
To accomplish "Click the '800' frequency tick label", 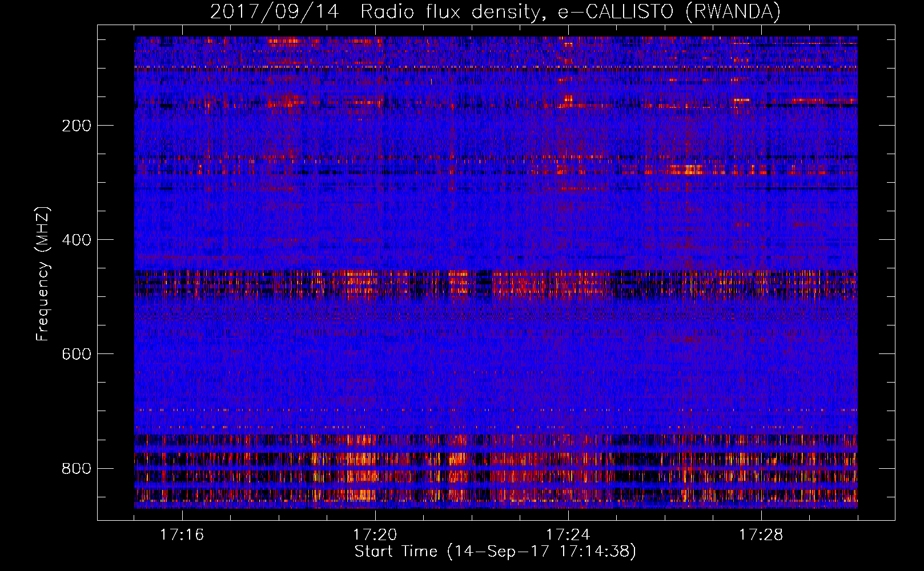I will point(77,468).
